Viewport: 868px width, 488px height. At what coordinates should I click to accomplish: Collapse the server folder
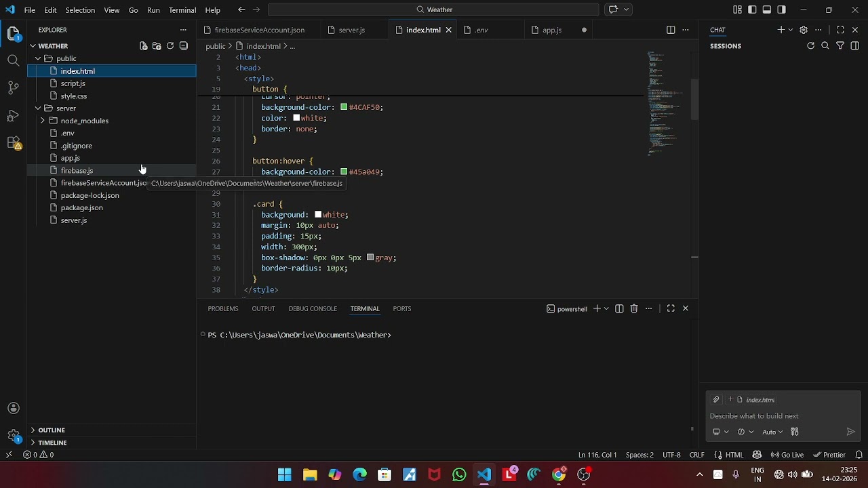tap(38, 108)
